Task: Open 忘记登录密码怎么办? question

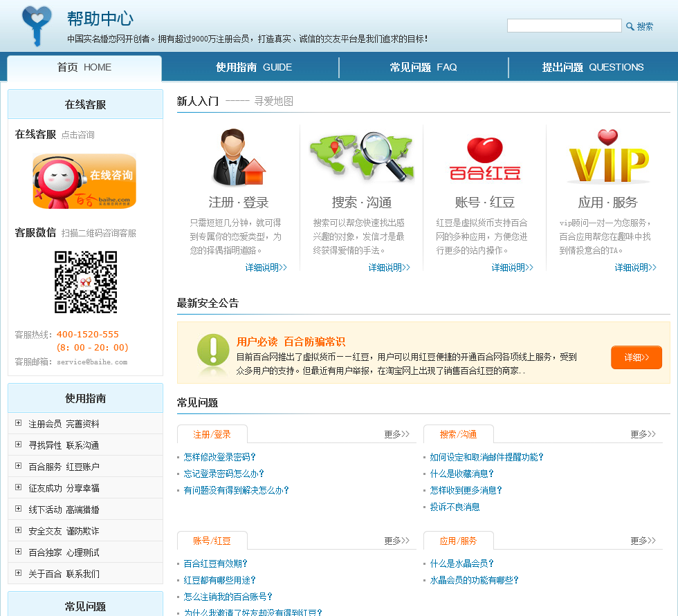Action: click(223, 474)
